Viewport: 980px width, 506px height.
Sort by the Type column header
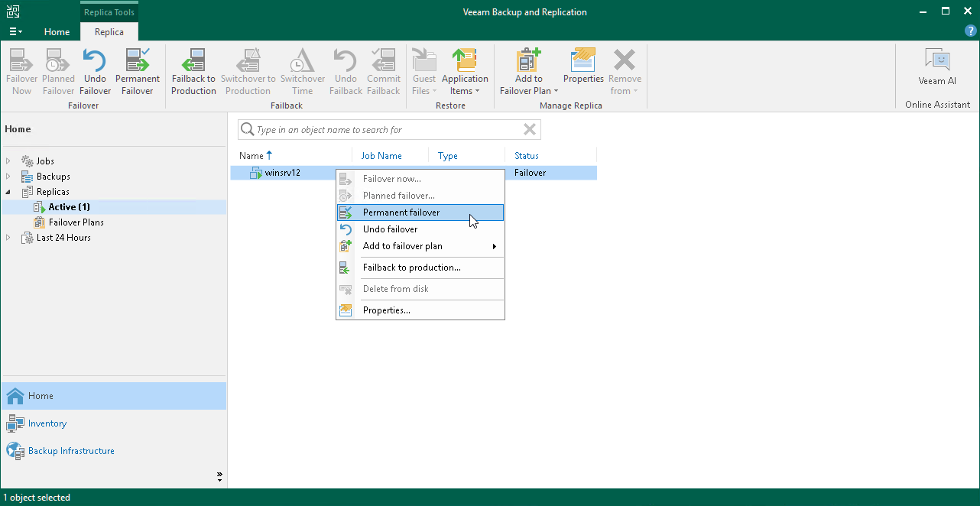coord(448,156)
